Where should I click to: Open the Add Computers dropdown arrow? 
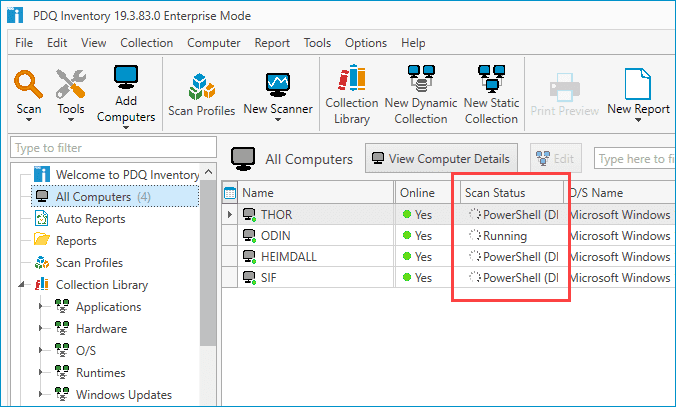[126, 128]
